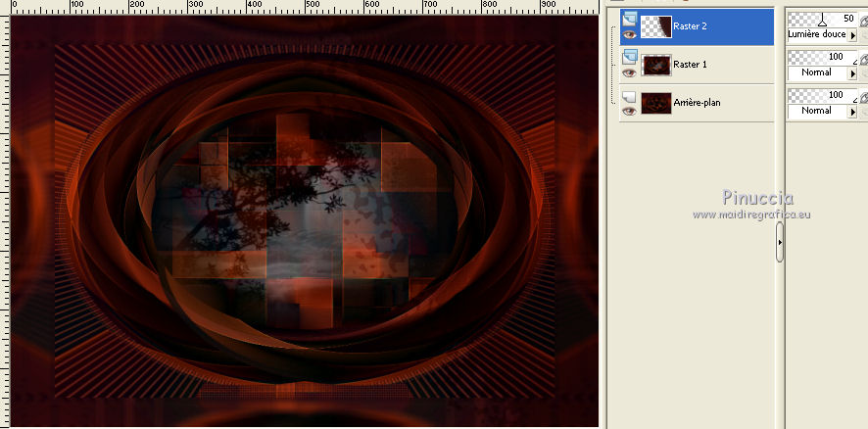The width and height of the screenshot is (868, 429).
Task: Click the Arrière-plan layer type icon
Action: [x=628, y=97]
